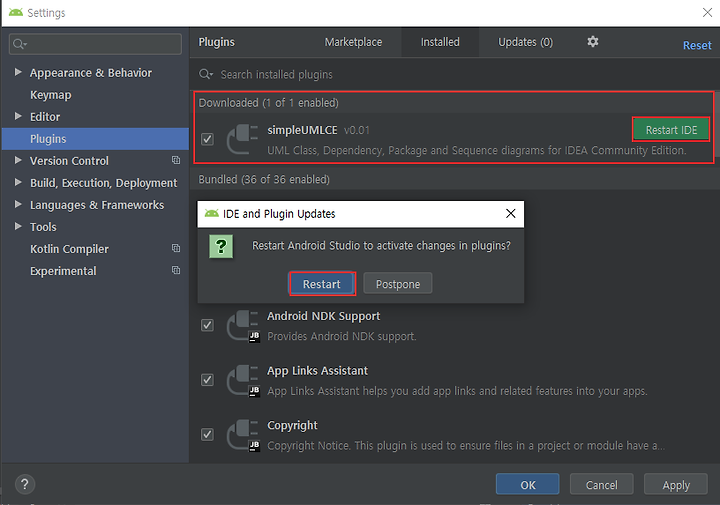Click the project-level icon beside Version Control
720x505 pixels.
pos(176,160)
